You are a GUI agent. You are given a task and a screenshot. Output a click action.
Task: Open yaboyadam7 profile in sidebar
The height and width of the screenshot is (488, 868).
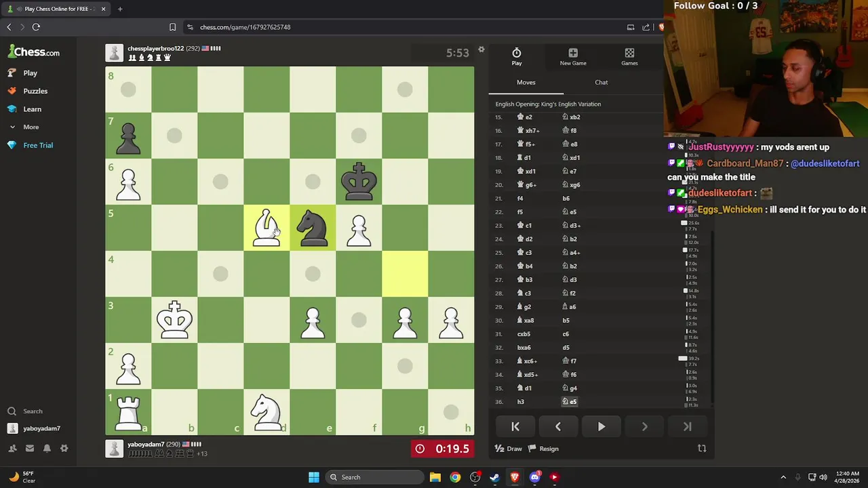pos(34,428)
